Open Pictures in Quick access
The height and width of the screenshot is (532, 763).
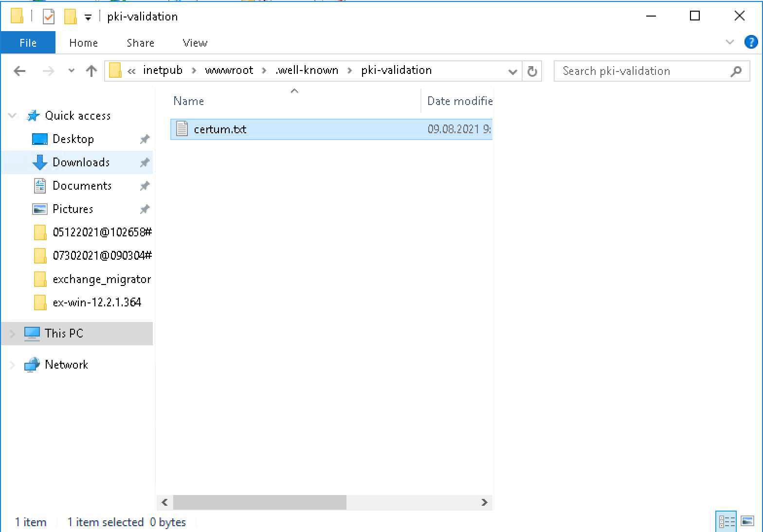[73, 209]
